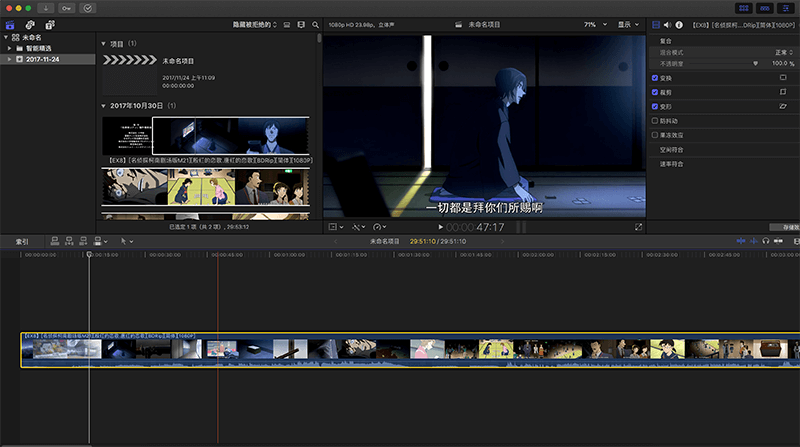Select the 未命名项目 project thumbnail
Viewport: 800px width, 447px height.
130,73
